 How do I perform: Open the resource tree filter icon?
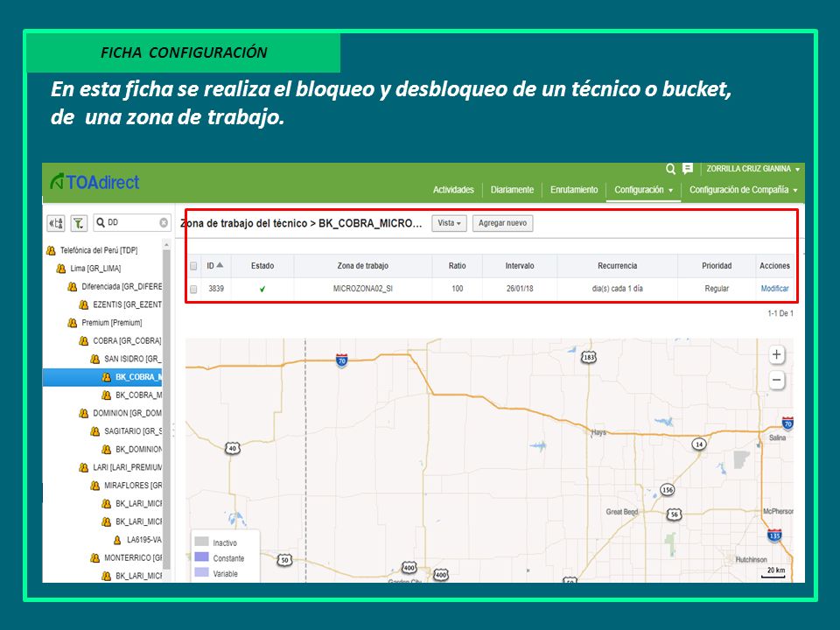(79, 223)
